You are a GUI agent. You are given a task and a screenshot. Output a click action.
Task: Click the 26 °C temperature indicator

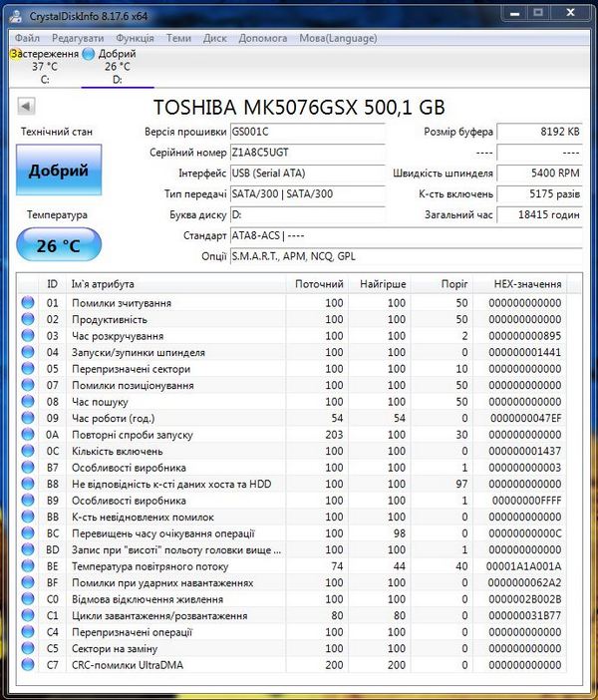point(59,244)
